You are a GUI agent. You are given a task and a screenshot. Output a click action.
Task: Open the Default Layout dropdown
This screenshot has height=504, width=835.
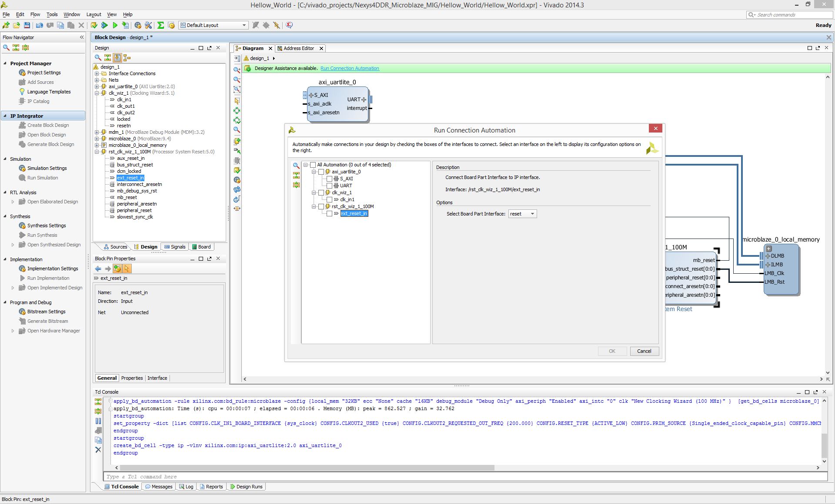coord(214,25)
